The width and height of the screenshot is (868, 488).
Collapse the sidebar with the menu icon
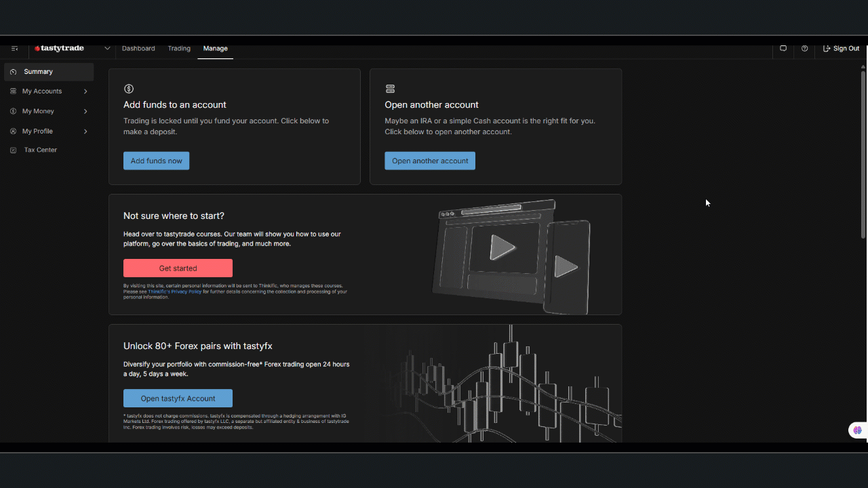[14, 49]
